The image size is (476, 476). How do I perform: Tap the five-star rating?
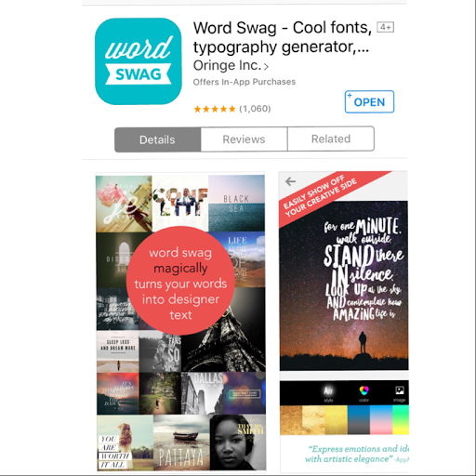[x=215, y=109]
